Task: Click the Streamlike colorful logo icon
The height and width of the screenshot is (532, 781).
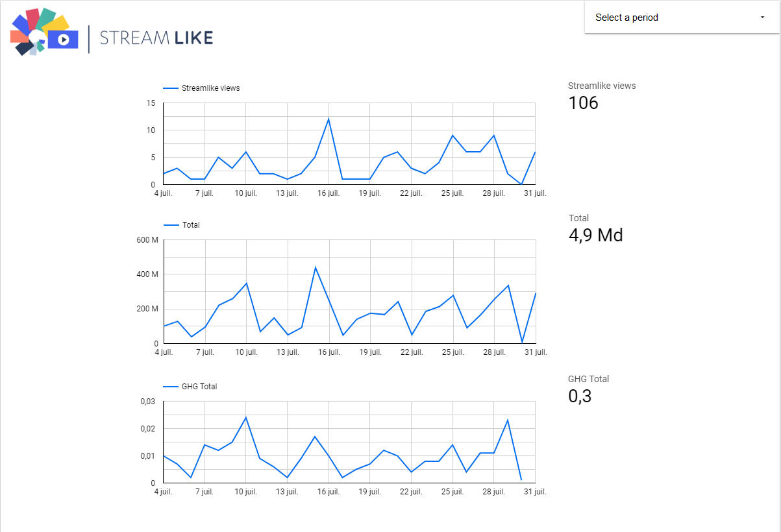Action: [44, 32]
